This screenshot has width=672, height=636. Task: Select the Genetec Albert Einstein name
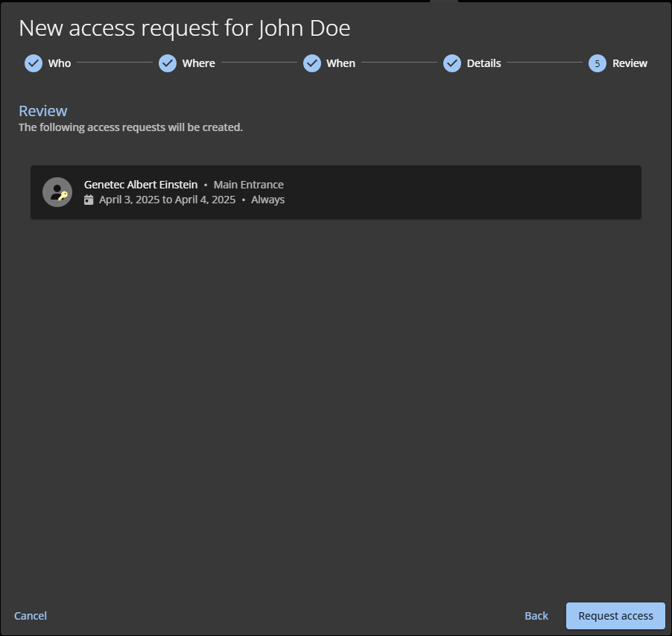(141, 185)
